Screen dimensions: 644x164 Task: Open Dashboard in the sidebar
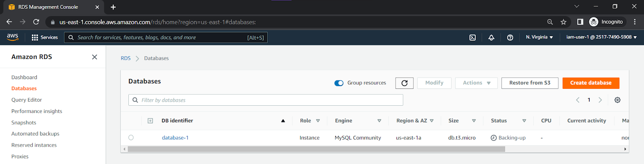[x=24, y=77]
